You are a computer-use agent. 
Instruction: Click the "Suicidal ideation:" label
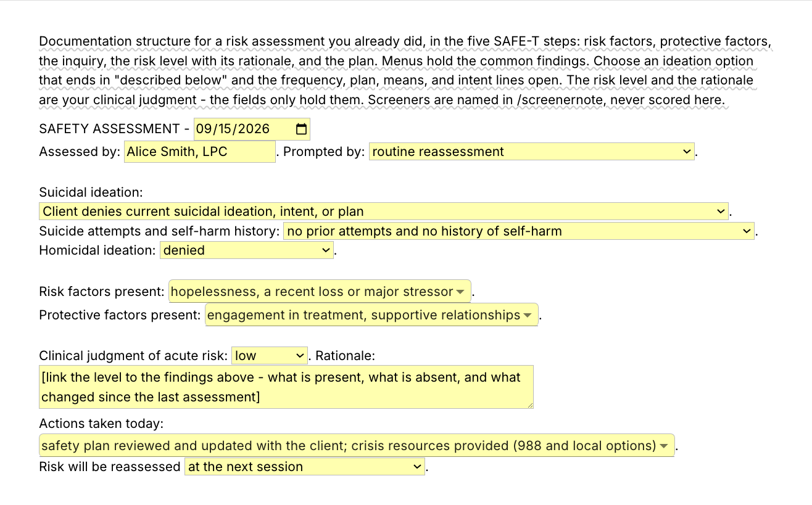91,192
